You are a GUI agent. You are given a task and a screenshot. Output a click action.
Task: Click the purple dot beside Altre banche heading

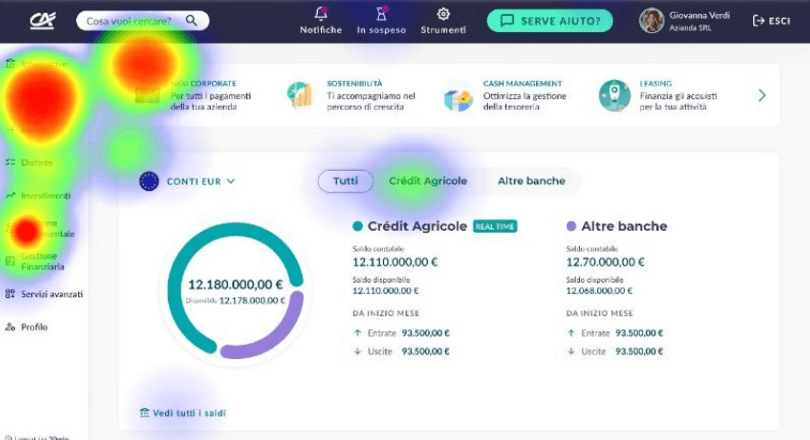click(x=571, y=226)
